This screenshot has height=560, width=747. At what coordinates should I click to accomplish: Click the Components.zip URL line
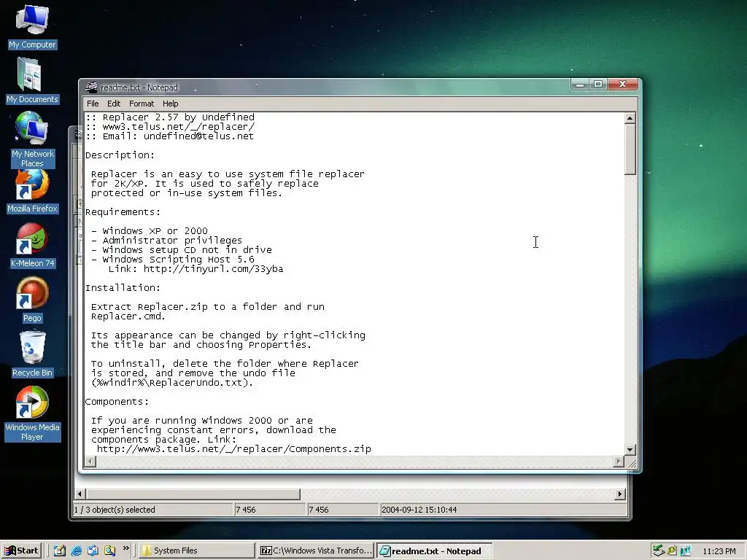(234, 449)
